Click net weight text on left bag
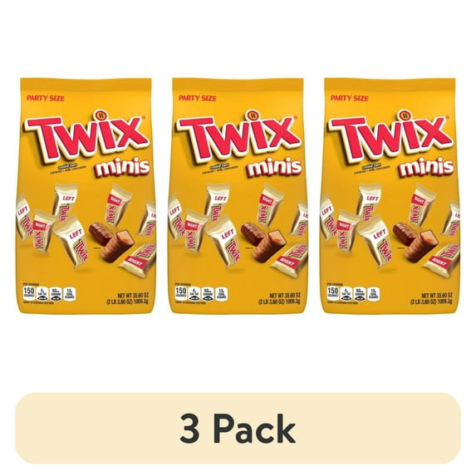 127,298
